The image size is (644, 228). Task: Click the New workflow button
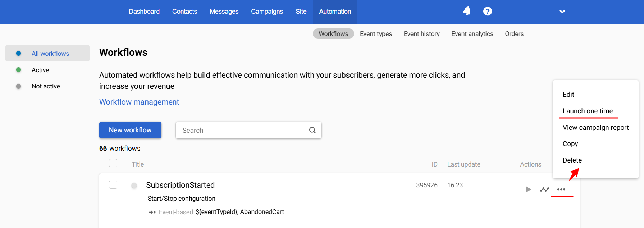pos(130,130)
